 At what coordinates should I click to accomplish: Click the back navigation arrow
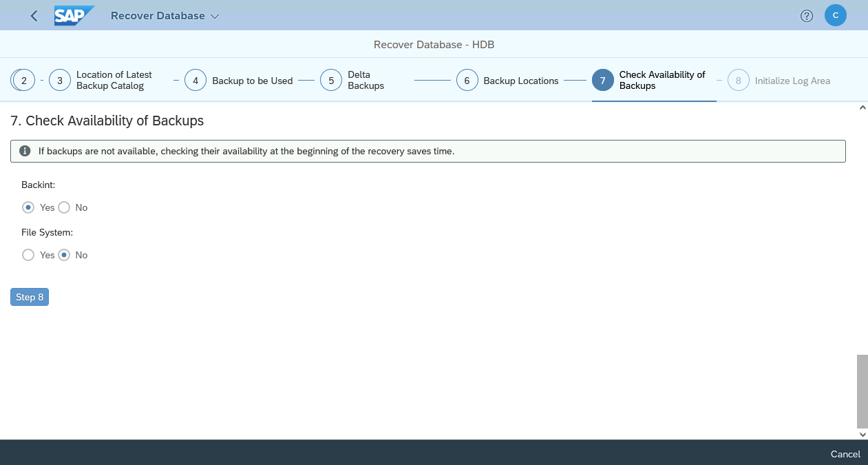click(x=34, y=16)
